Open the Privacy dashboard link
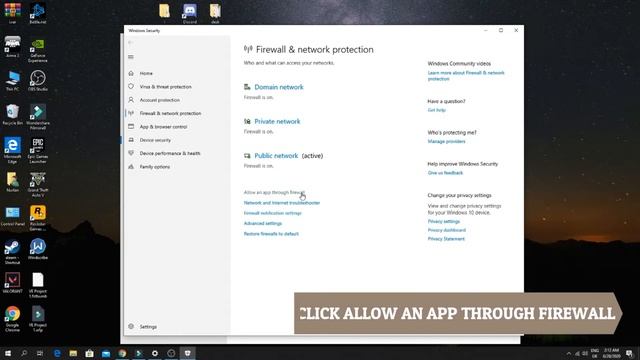This screenshot has height=360, width=640. coord(446,230)
